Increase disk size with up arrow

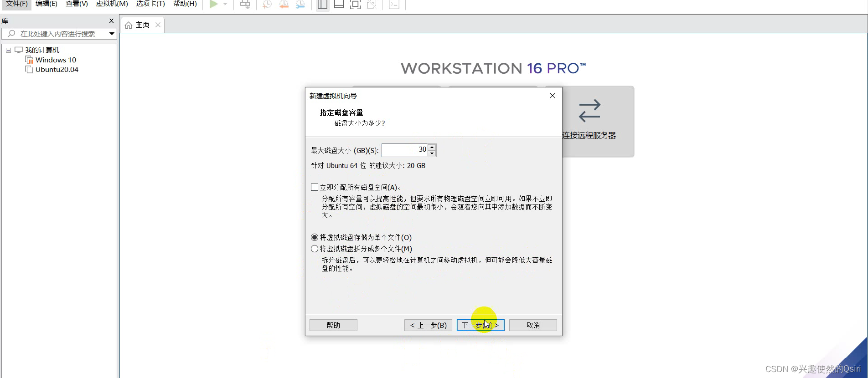point(432,147)
